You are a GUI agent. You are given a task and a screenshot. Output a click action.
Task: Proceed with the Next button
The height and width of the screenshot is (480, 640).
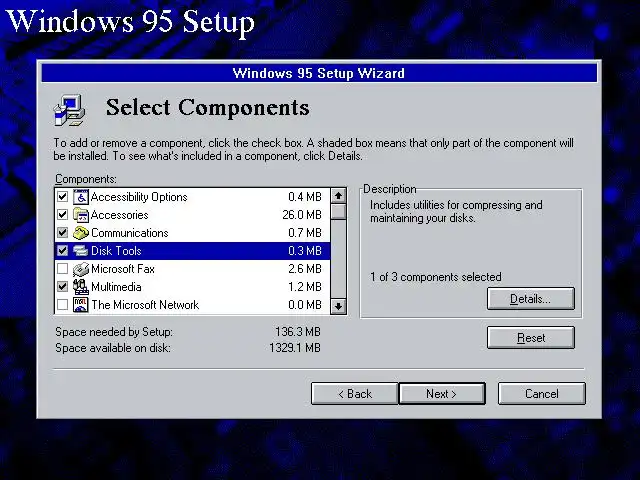[442, 394]
